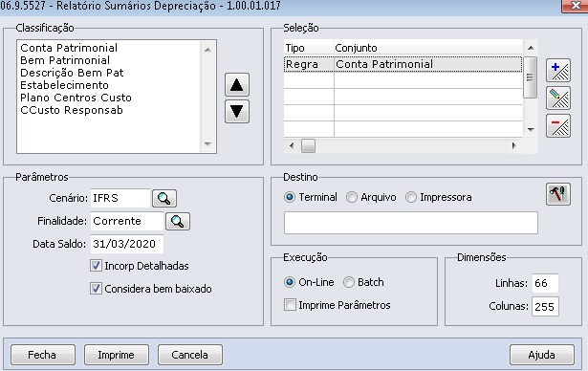Viewport: 588px width, 371px height.
Task: Select Arquivo destination radio
Action: 352,197
